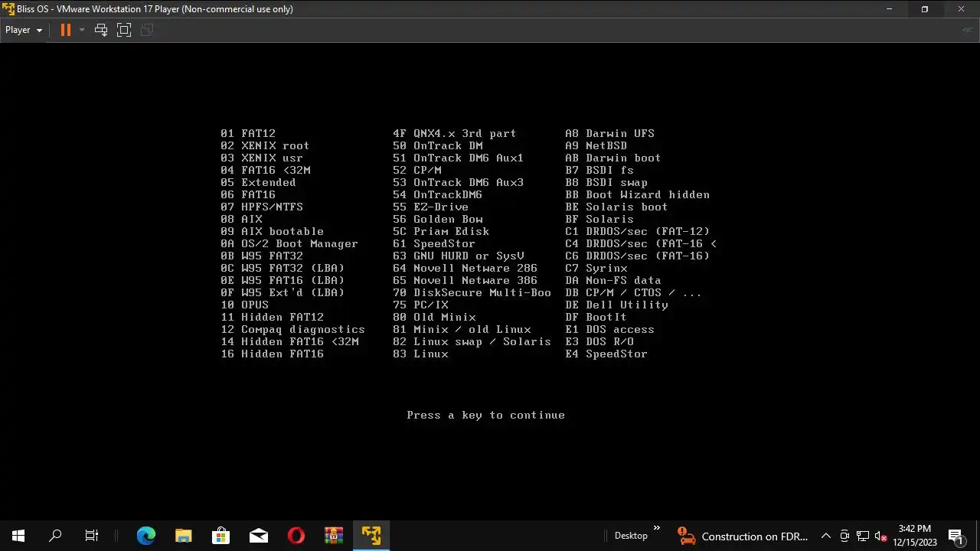The image size is (980, 551).
Task: Open Microsoft Store from taskbar
Action: (220, 536)
